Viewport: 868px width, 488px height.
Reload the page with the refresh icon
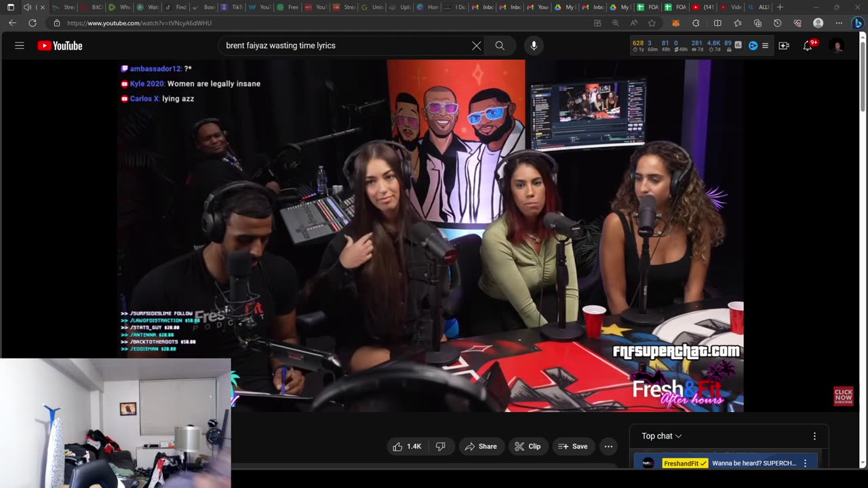tap(33, 23)
